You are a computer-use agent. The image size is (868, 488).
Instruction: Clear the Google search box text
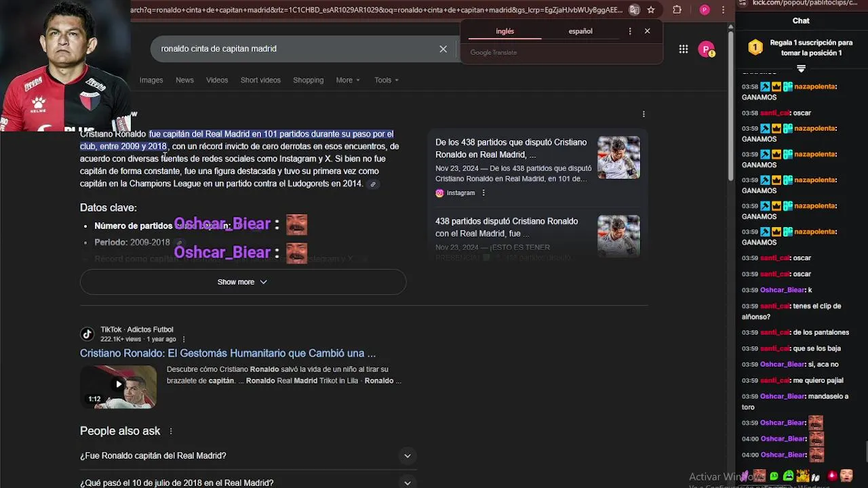click(443, 49)
